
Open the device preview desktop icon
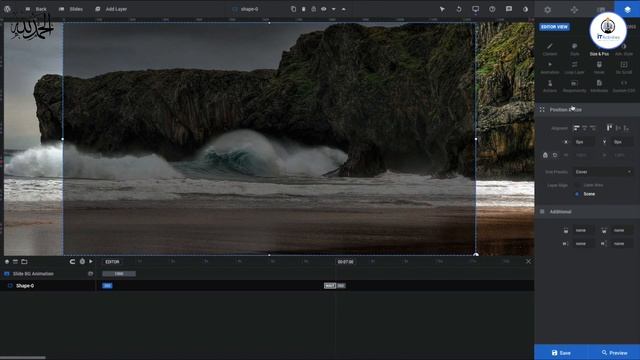pos(476,9)
